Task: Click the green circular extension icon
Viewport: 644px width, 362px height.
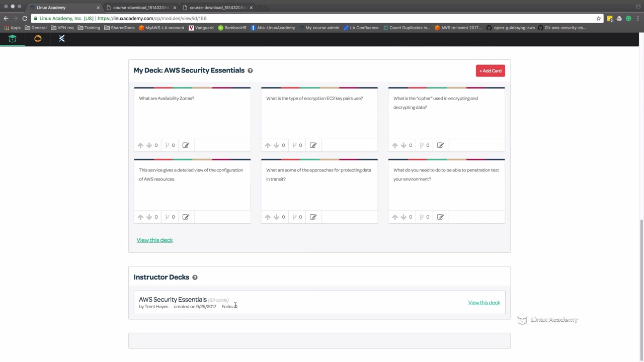Action: click(x=629, y=18)
